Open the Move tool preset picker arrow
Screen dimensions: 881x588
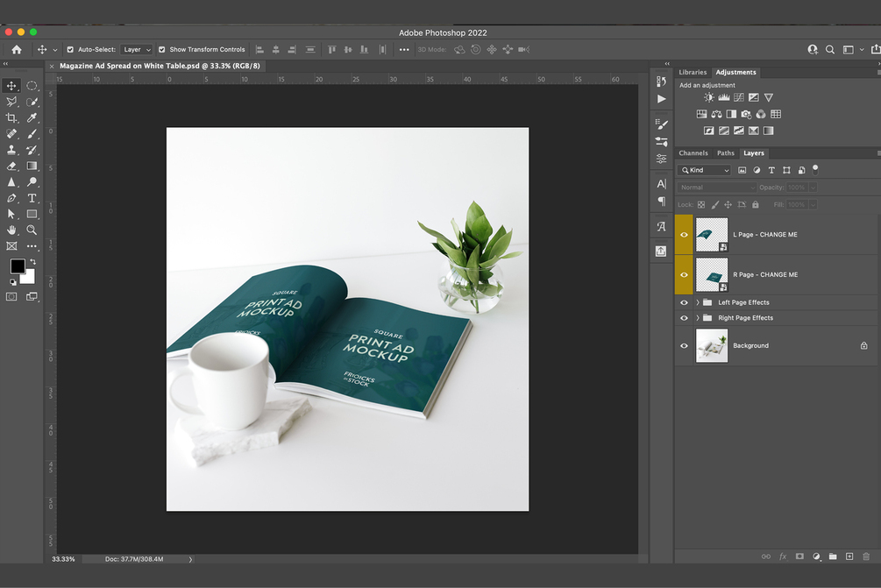click(55, 50)
